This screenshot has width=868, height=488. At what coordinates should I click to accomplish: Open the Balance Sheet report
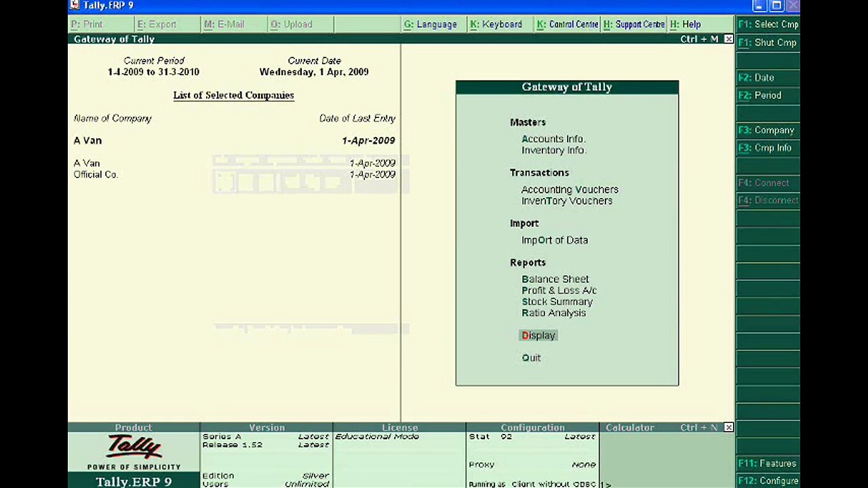point(555,279)
